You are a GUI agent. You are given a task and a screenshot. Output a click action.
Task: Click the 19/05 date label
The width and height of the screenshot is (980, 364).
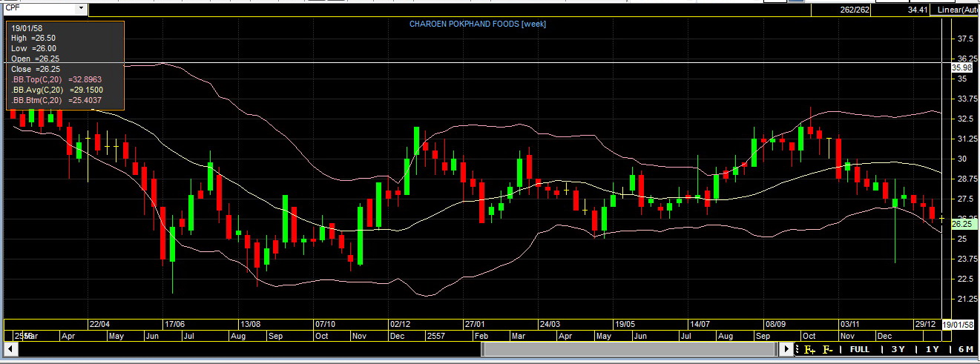click(625, 324)
